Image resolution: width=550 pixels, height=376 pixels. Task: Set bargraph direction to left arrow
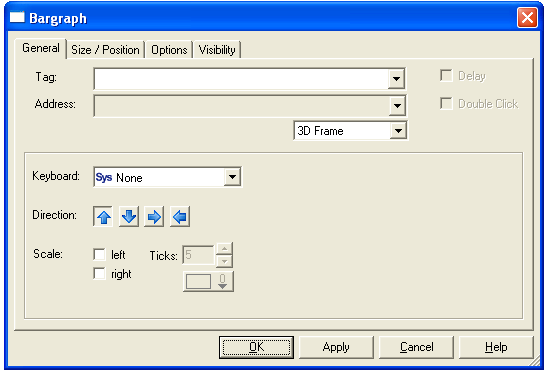pyautogui.click(x=180, y=217)
